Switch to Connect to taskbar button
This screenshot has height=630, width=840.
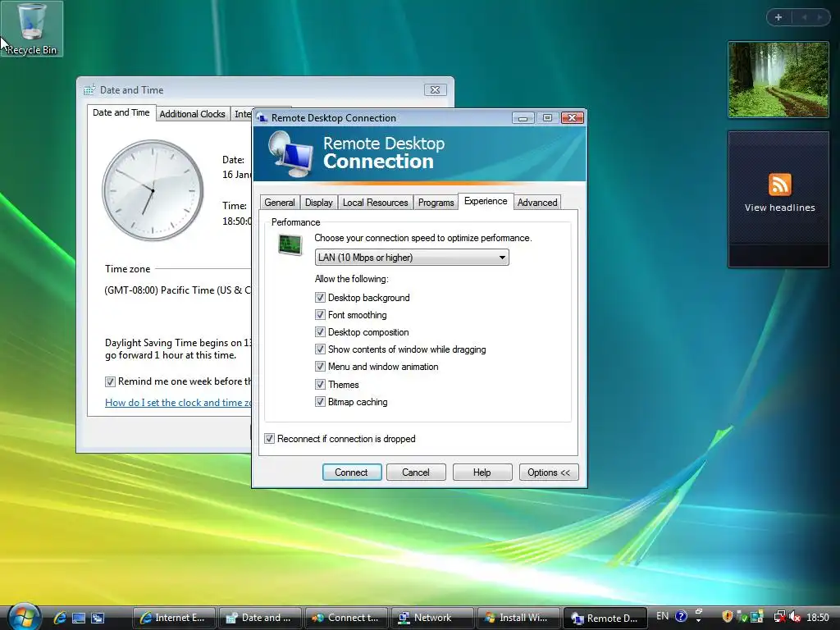347,618
